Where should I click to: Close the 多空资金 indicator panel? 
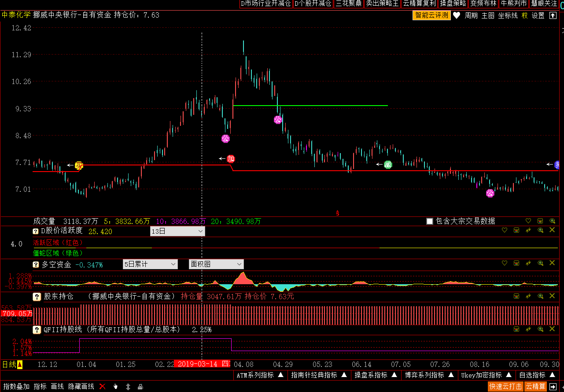click(552, 263)
